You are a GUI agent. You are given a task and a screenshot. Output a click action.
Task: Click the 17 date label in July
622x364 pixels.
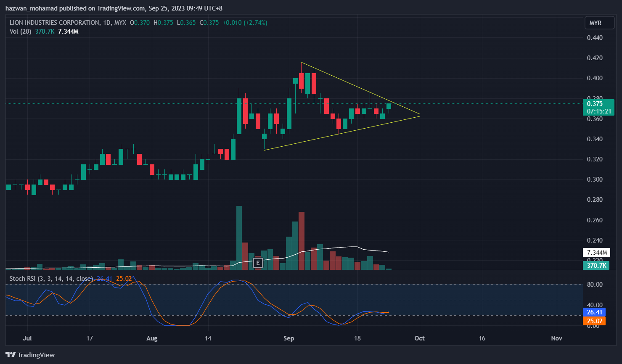coord(90,338)
